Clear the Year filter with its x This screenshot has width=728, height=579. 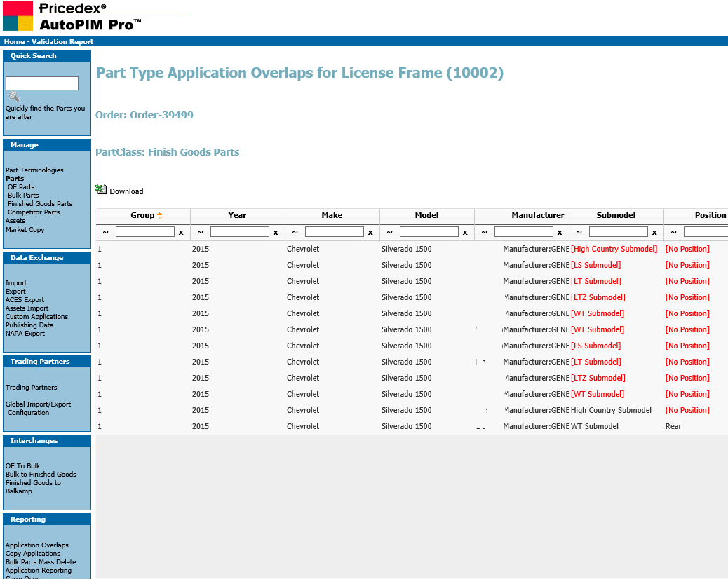point(276,233)
